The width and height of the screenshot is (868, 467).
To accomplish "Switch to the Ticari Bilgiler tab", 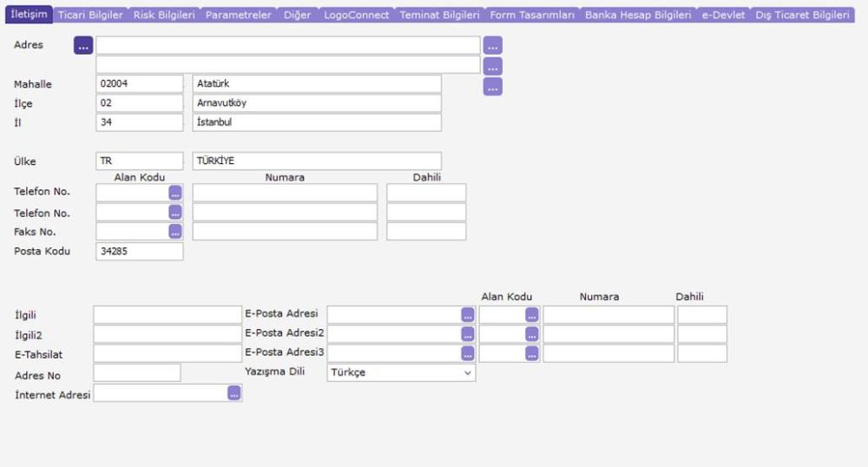I will tap(90, 15).
